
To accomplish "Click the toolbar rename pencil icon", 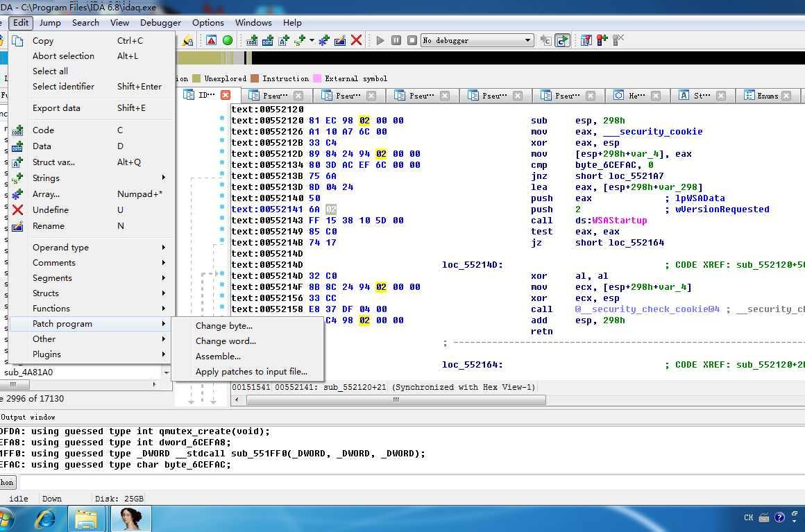I will point(340,40).
